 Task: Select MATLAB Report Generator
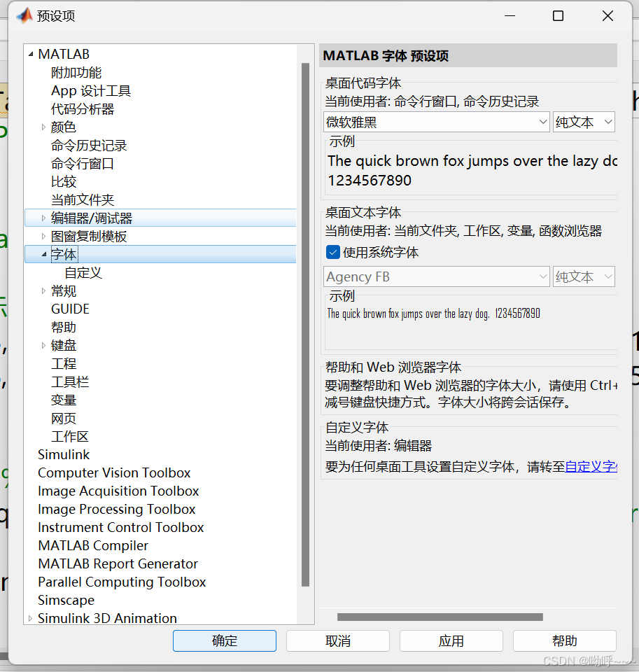[x=118, y=564]
